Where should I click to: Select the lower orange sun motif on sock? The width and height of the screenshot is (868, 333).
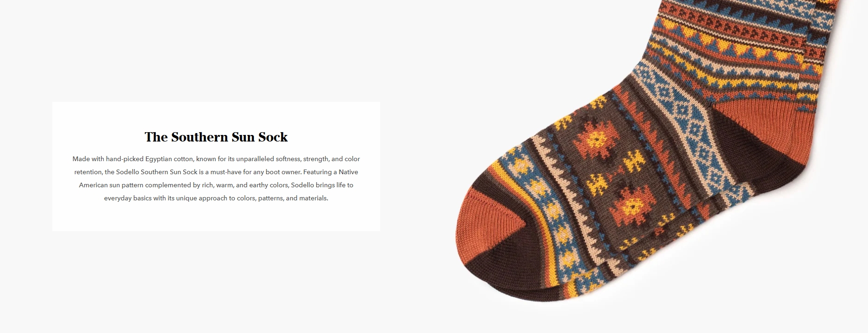(630, 205)
